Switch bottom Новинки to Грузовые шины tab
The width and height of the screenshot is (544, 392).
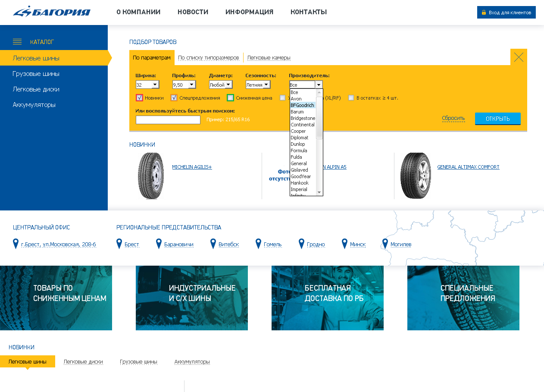[138, 362]
